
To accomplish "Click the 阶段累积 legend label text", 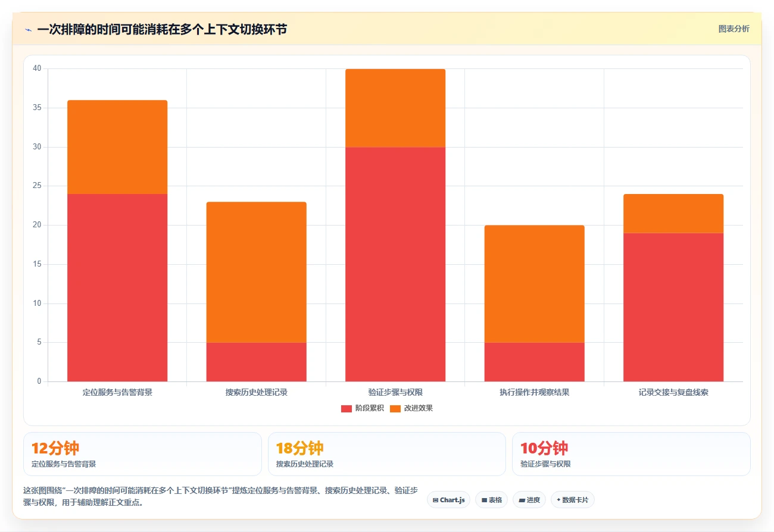I will coord(370,408).
